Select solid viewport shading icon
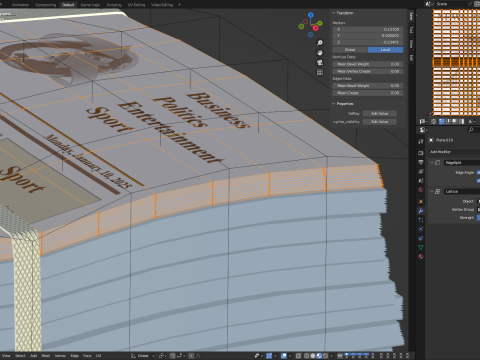The image size is (480, 360). pos(313,356)
